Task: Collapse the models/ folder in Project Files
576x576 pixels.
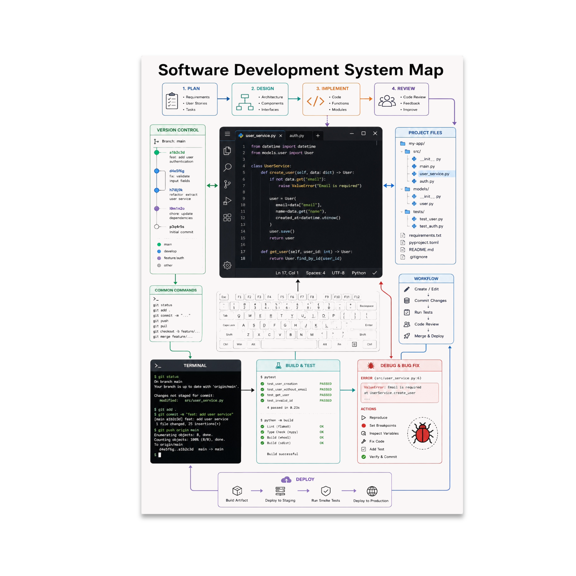Action: coord(402,189)
